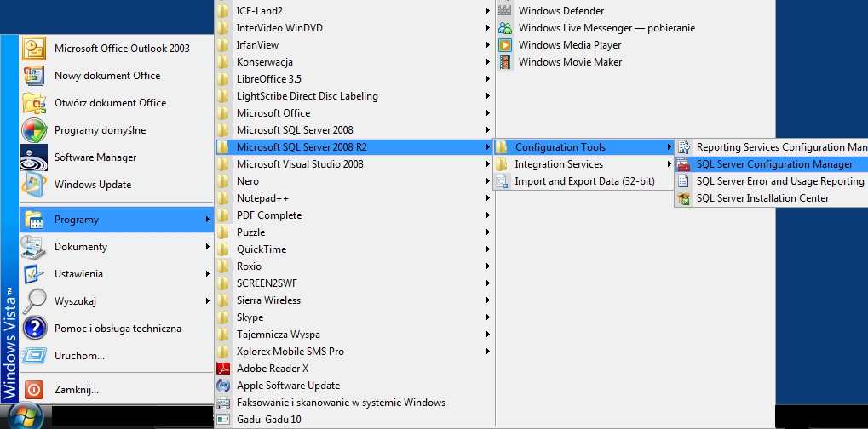
Task: Click Uruchom... in the Start menu
Action: pyautogui.click(x=116, y=356)
